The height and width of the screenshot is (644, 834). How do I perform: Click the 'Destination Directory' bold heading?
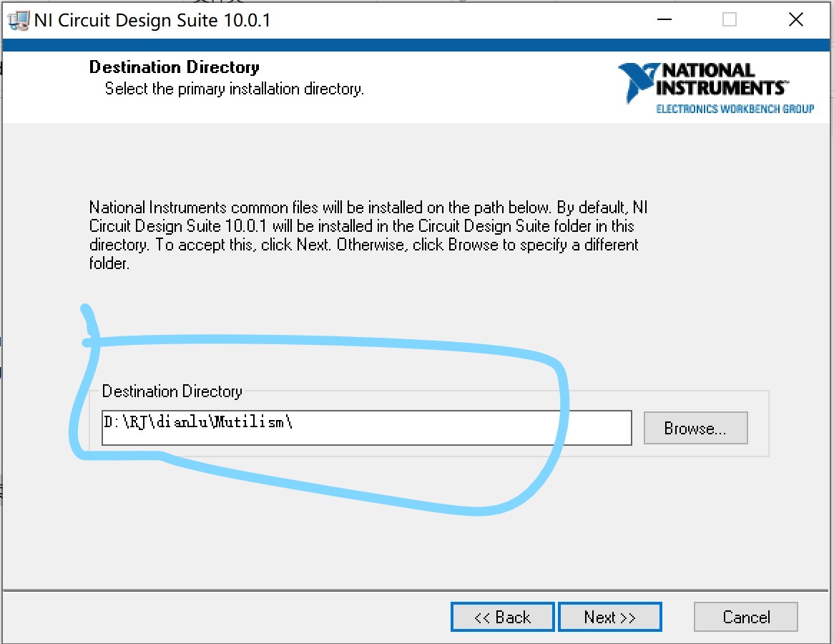point(174,67)
